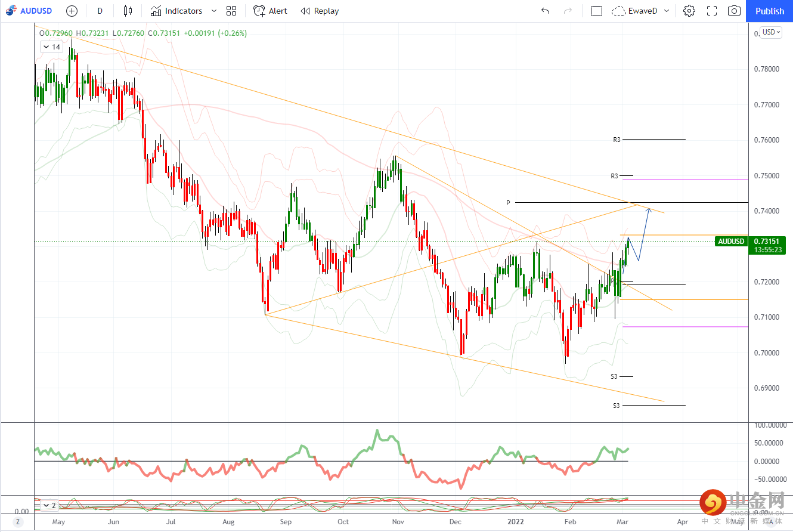793x532 pixels.
Task: Create a new Alert
Action: pos(271,11)
